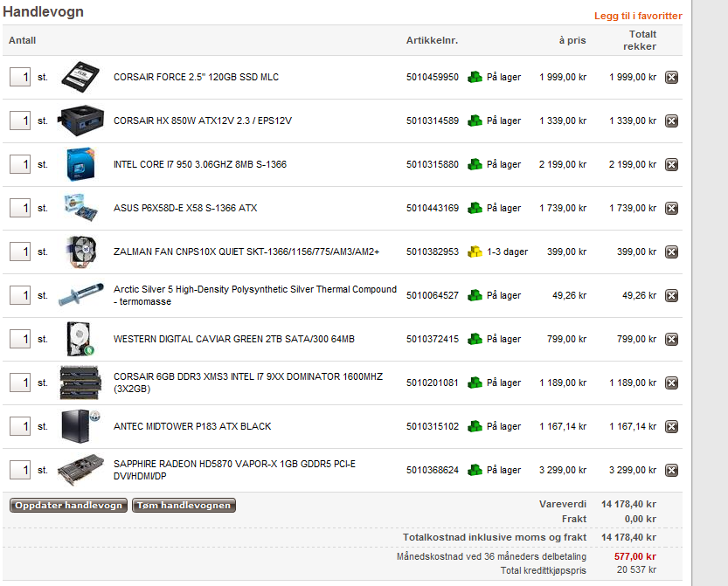The height and width of the screenshot is (586, 728).
Task: Open Intel Core i7 box thumbnail
Action: [x=80, y=164]
